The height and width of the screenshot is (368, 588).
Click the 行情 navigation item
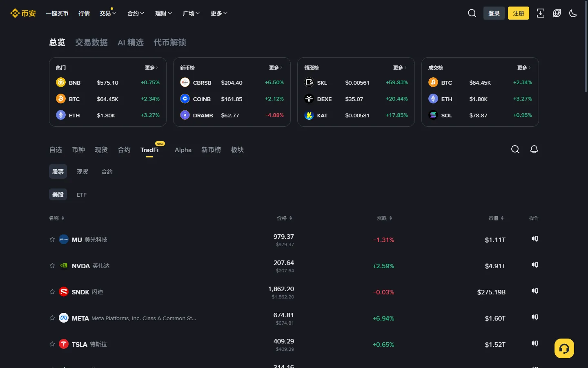84,13
